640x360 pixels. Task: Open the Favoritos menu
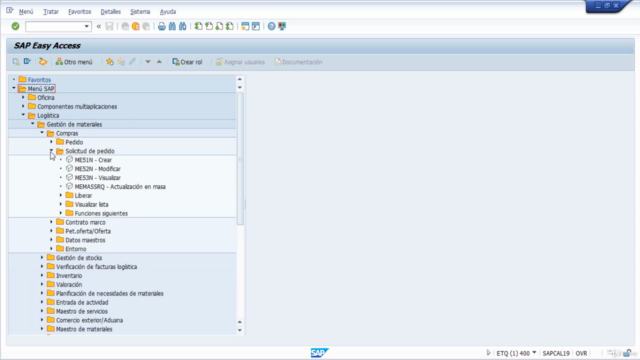point(80,12)
